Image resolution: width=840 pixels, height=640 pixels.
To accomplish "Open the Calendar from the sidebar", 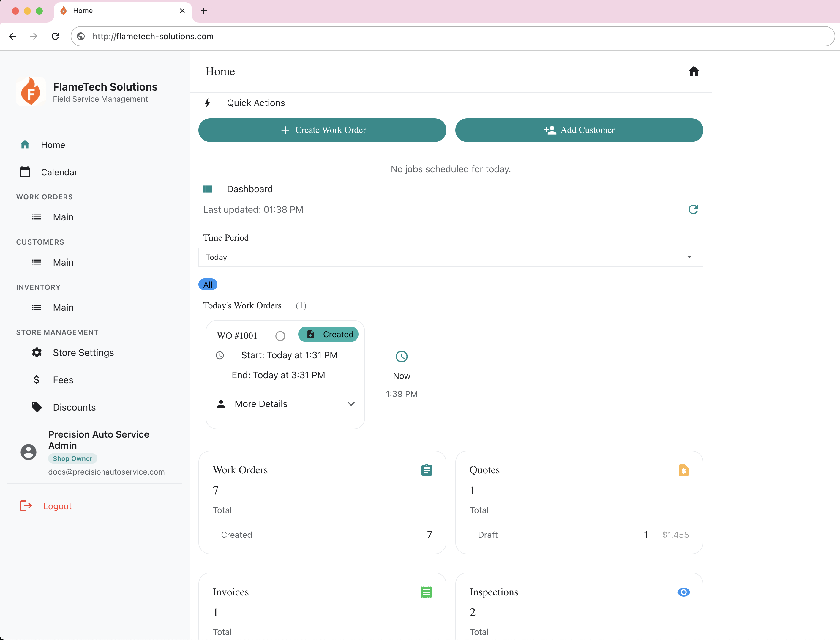I will tap(59, 172).
